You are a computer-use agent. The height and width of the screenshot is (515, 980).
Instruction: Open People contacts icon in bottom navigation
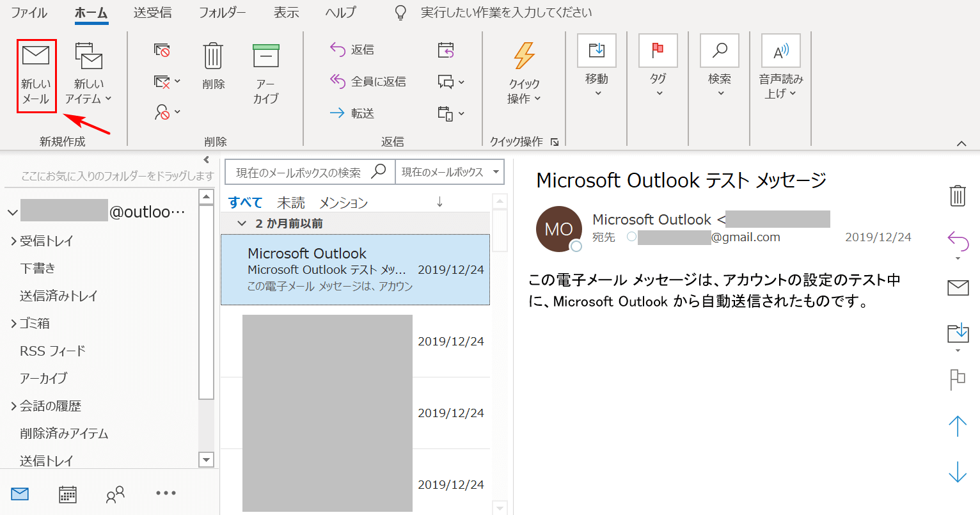click(115, 494)
